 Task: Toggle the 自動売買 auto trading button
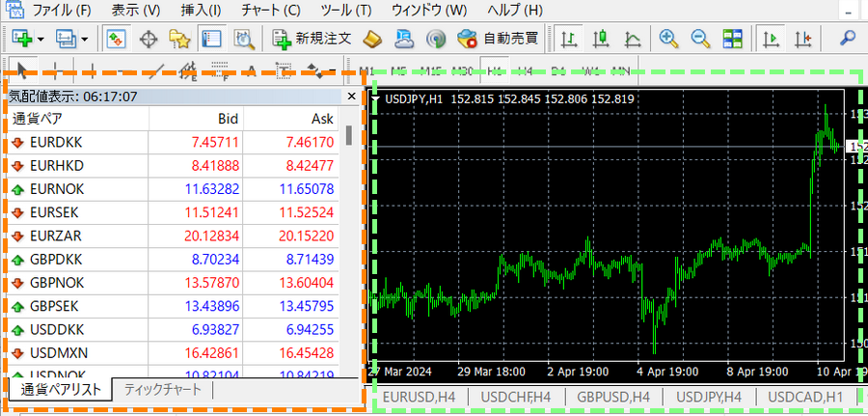pyautogui.click(x=497, y=39)
